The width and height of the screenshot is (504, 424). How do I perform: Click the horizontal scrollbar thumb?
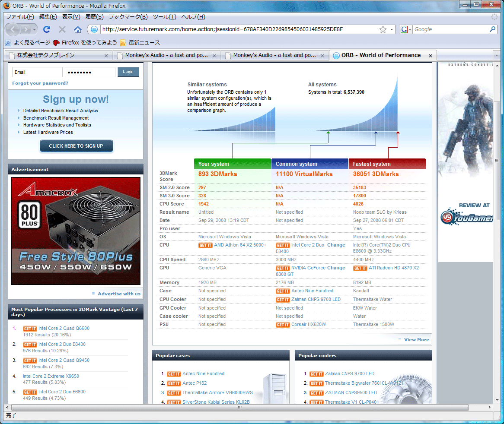click(x=239, y=407)
